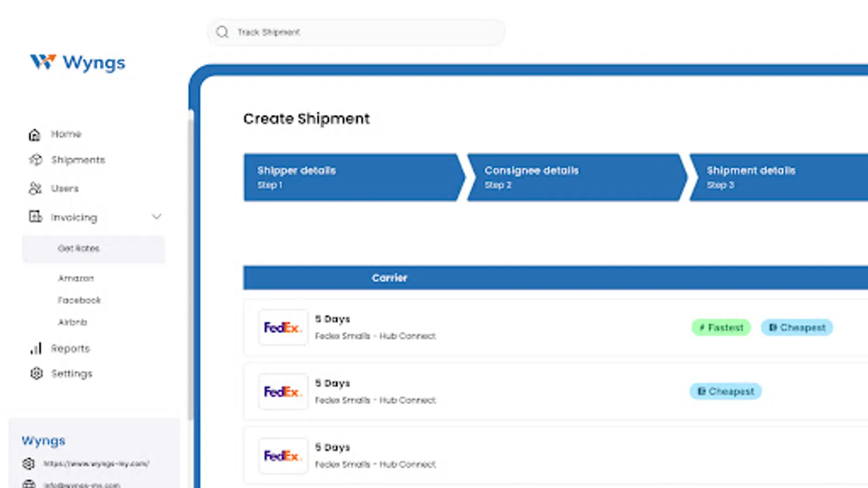The height and width of the screenshot is (488, 868).
Task: Click the search magnifier icon in Track Shipment
Action: coord(222,32)
